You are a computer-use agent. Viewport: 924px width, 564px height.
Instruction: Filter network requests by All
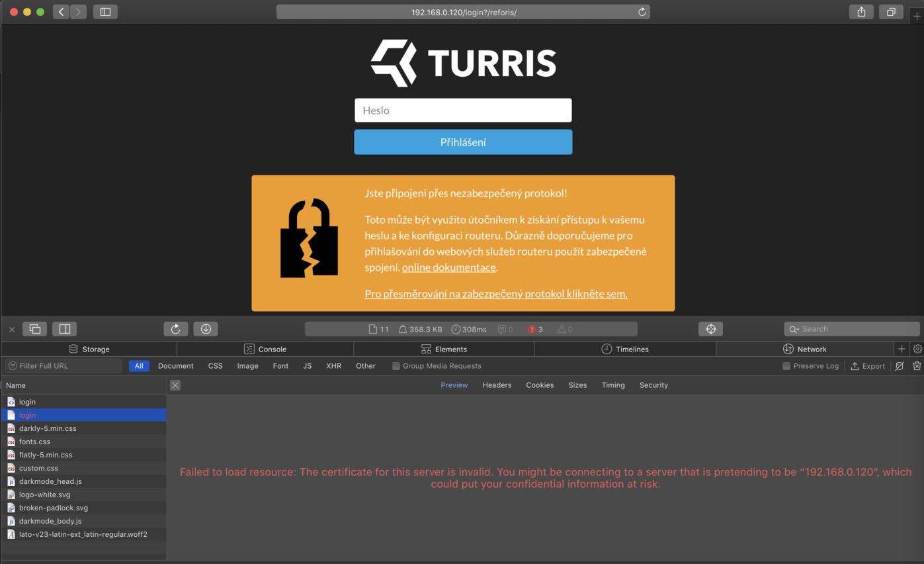139,366
